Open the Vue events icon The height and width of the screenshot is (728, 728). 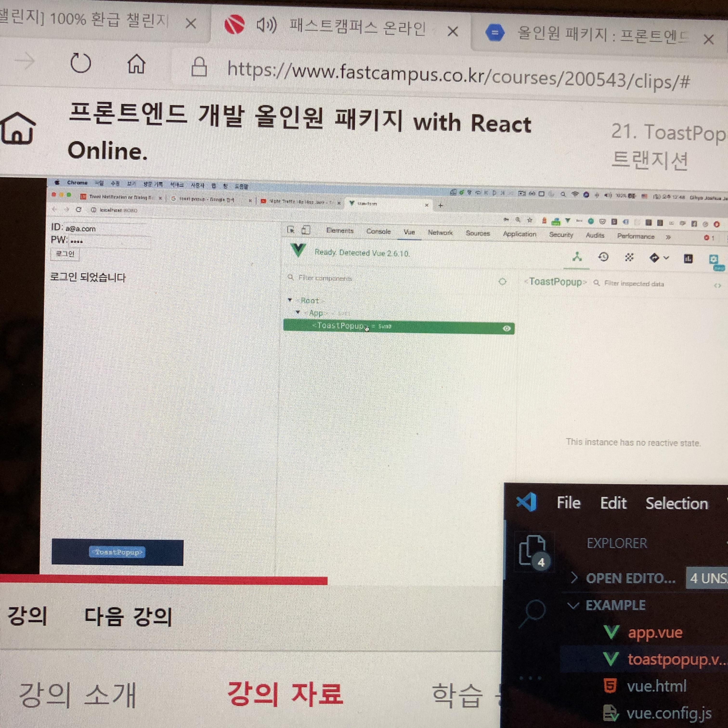click(629, 258)
